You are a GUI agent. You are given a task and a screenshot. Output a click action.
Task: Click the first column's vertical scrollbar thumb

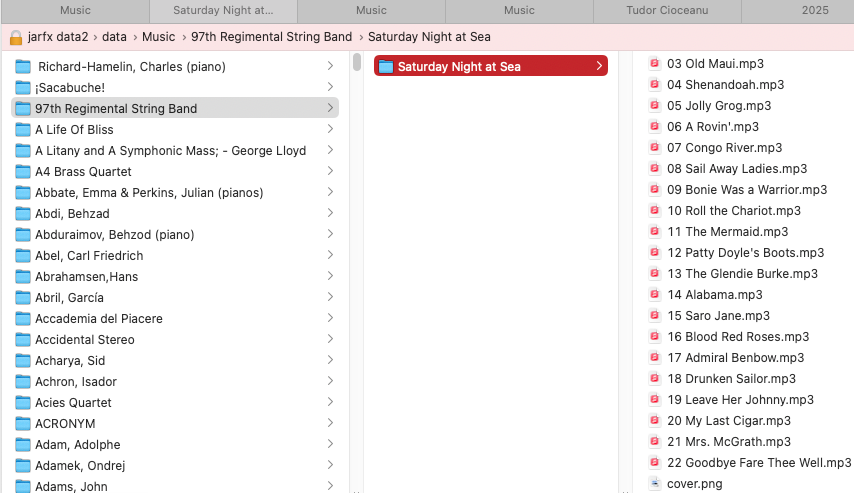click(x=357, y=62)
